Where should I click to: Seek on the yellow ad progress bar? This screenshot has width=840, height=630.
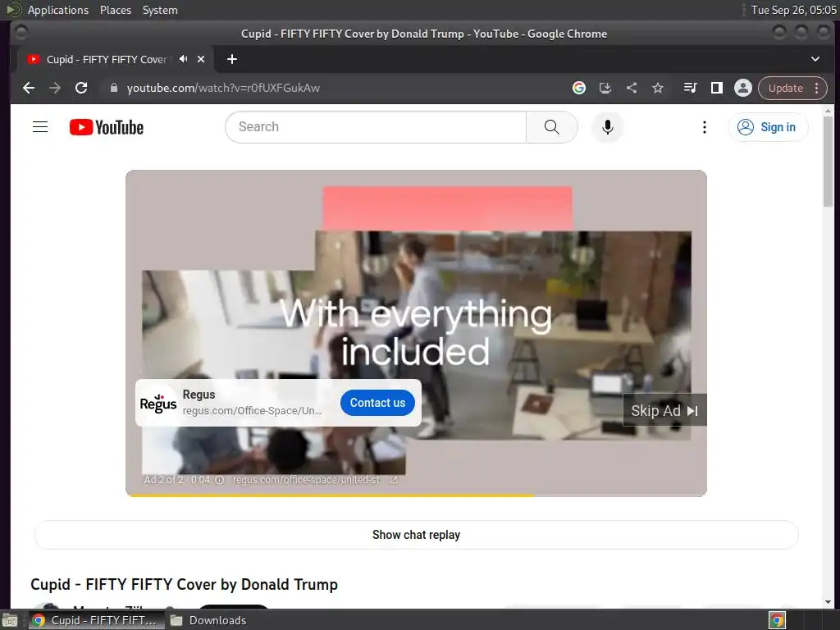pos(416,495)
